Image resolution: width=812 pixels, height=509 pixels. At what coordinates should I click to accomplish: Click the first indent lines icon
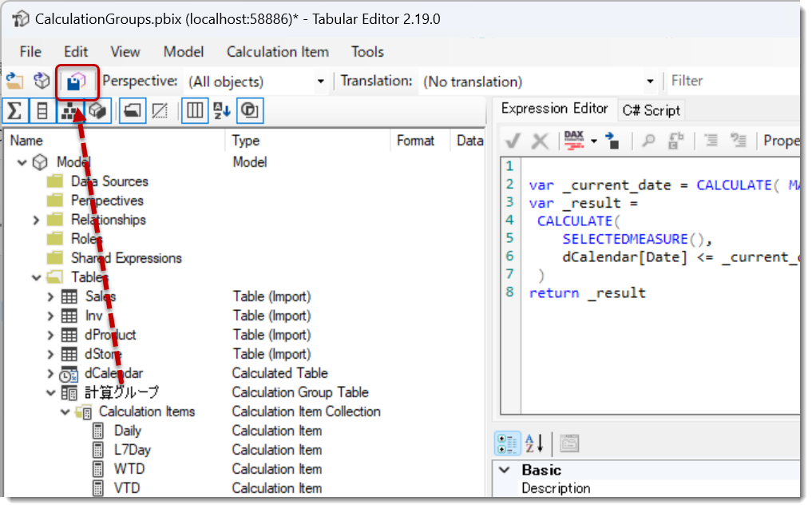pyautogui.click(x=711, y=141)
